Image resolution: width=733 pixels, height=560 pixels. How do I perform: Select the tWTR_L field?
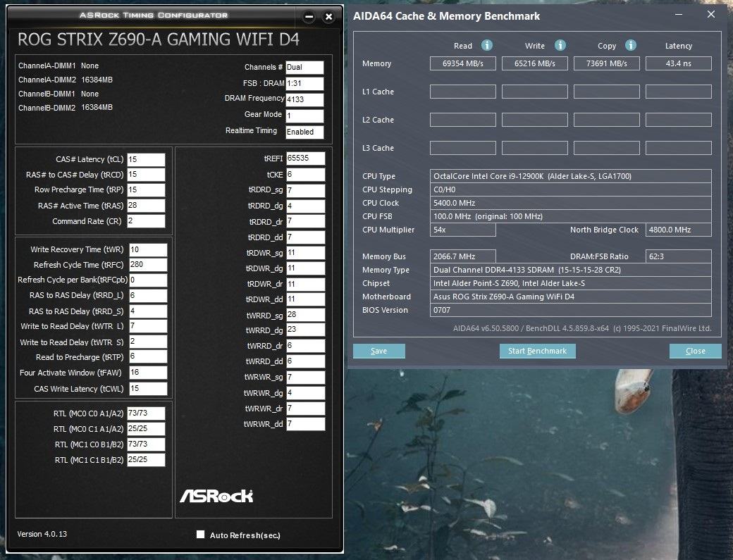(x=148, y=325)
